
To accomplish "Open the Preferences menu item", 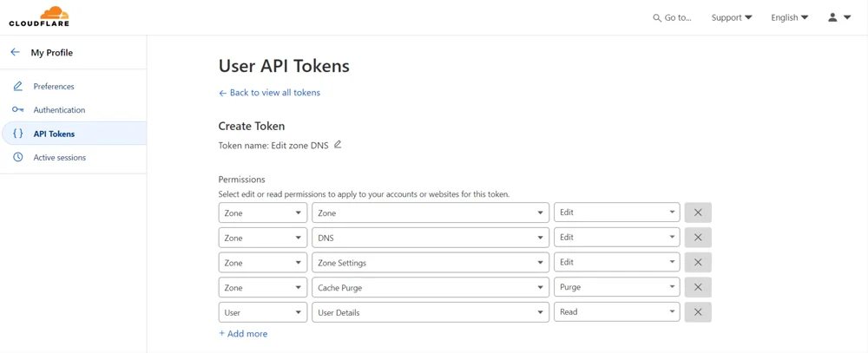I will coord(73,87).
